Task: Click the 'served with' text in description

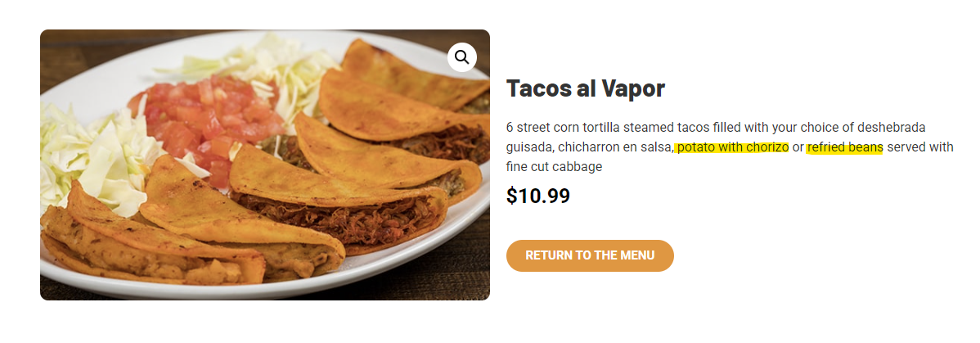Action: (x=920, y=147)
